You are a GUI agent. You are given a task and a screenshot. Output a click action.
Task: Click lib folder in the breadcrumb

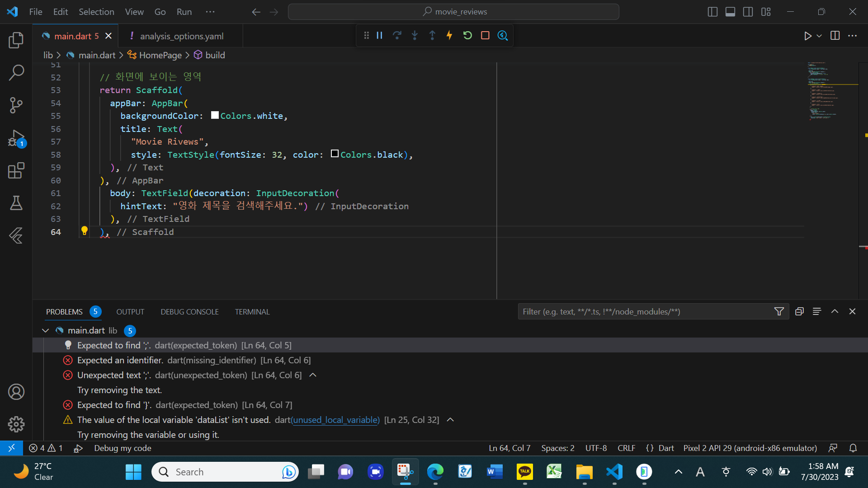[48, 55]
